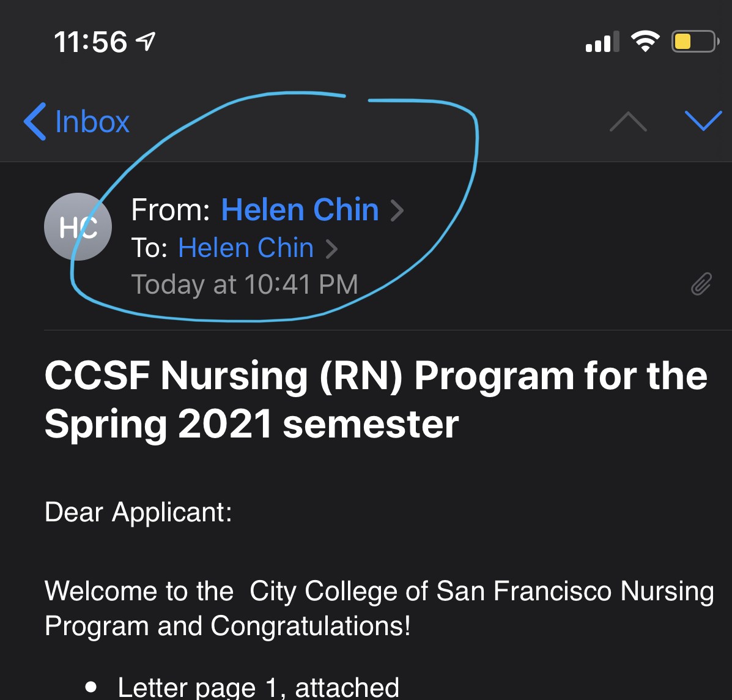Return to the Inbox label
Image resolution: width=732 pixels, height=700 pixels.
(x=92, y=122)
